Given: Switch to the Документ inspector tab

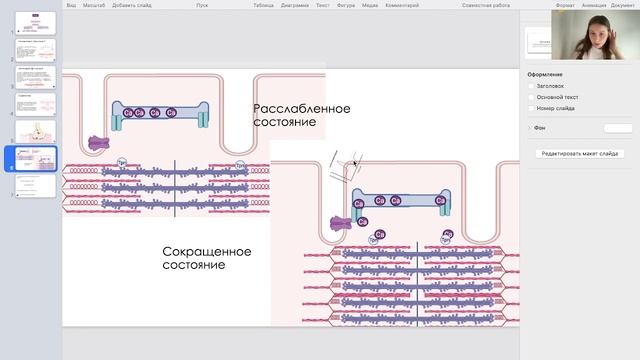Looking at the screenshot, I should point(622,5).
